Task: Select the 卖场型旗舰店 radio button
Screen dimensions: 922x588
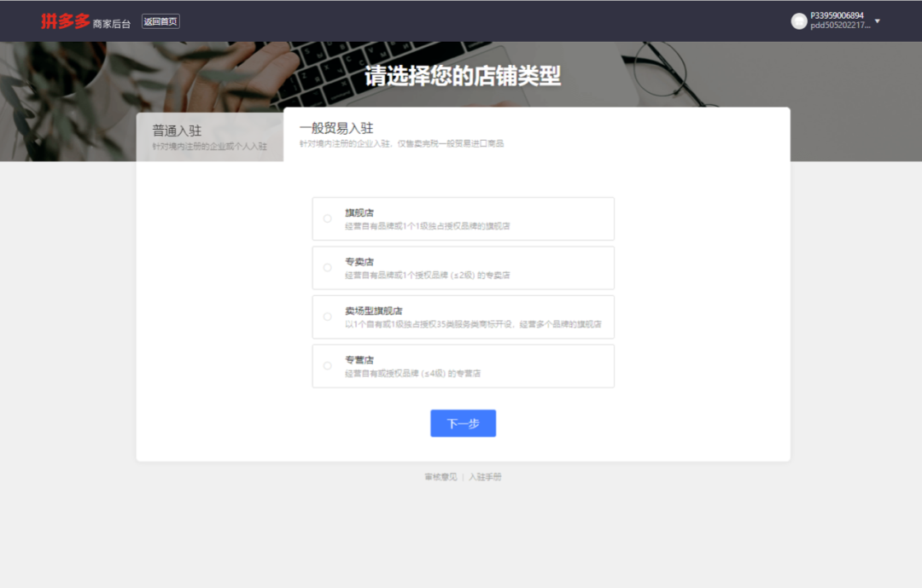Action: pyautogui.click(x=326, y=317)
